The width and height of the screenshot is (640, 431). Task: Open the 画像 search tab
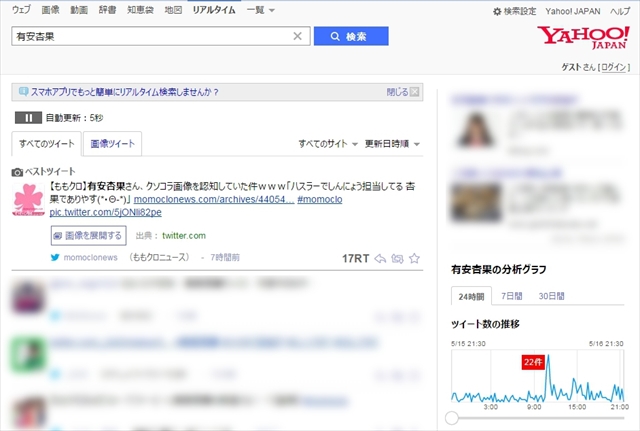(51, 10)
